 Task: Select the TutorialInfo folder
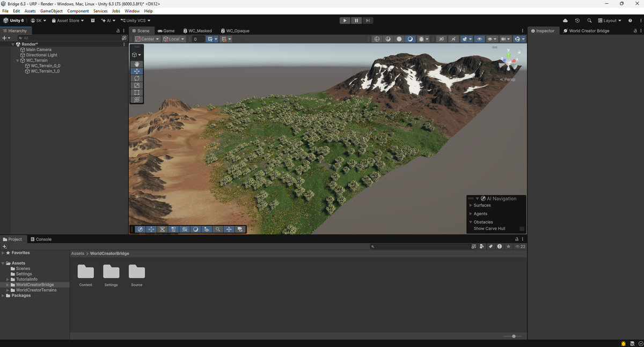pyautogui.click(x=27, y=279)
